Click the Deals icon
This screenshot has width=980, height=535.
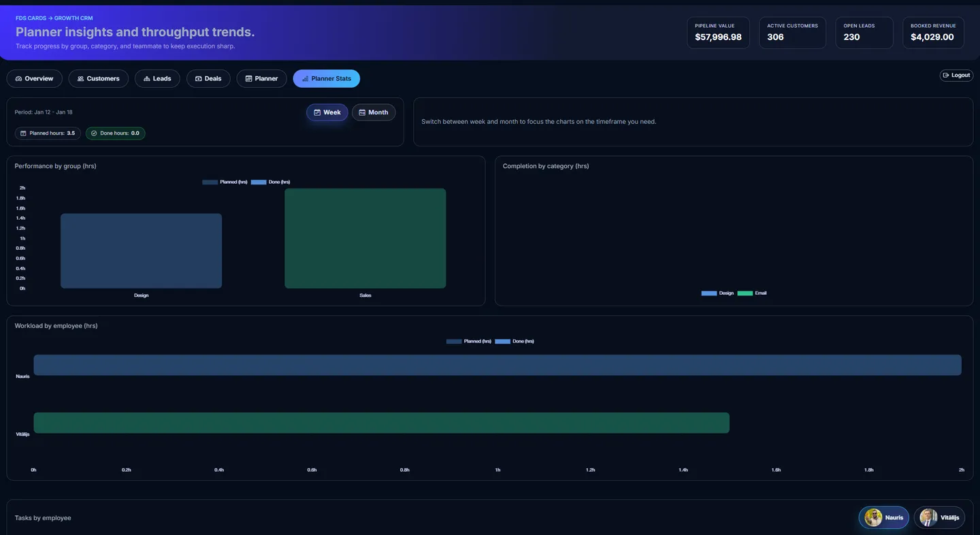[x=198, y=79]
